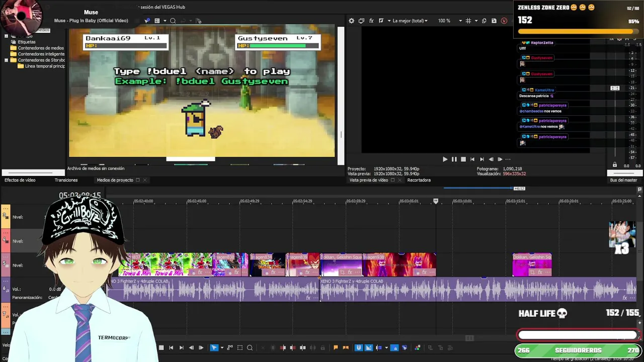Click the trim start icon in timeline toolbar

tap(283, 347)
